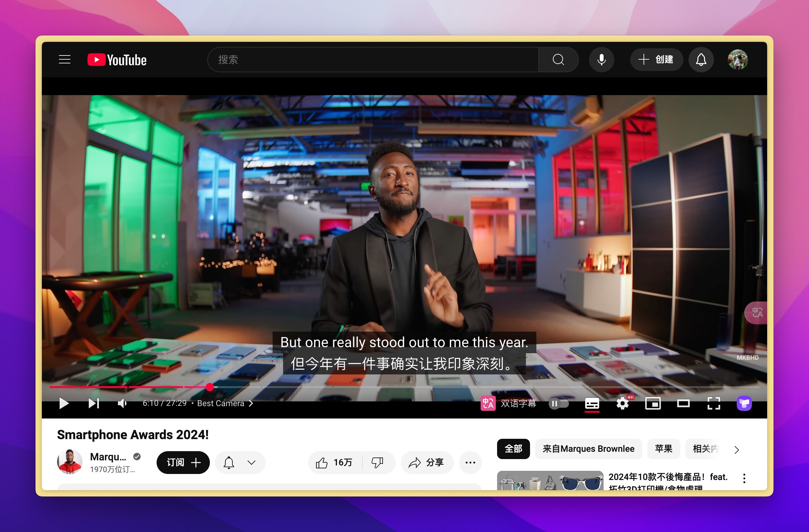Open more actions ellipsis below video

click(x=470, y=462)
